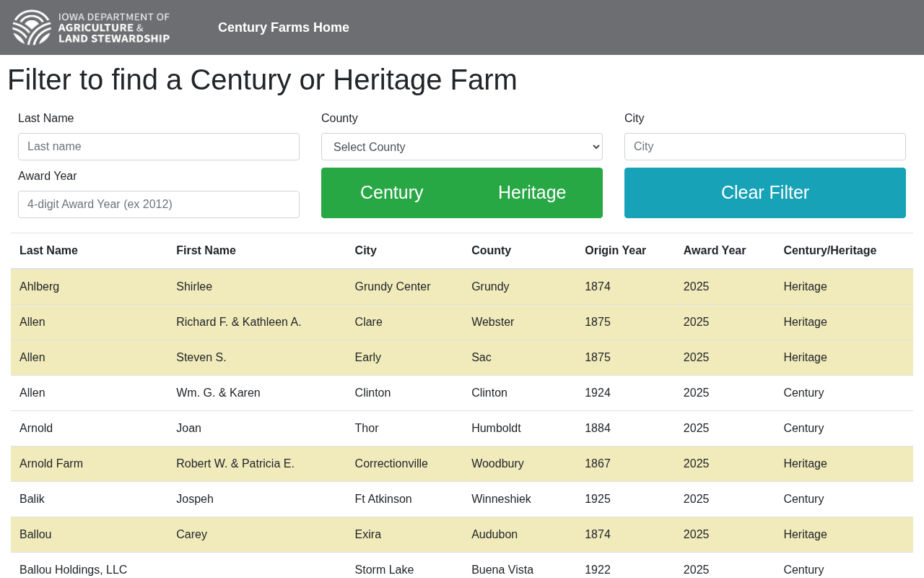Focus the City input field
This screenshot has width=924, height=578.
pos(765,147)
